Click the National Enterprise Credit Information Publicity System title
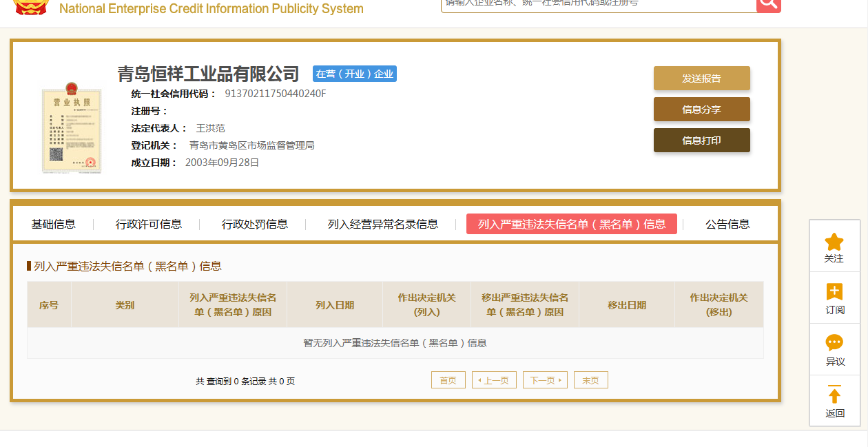868x447 pixels. pyautogui.click(x=211, y=8)
